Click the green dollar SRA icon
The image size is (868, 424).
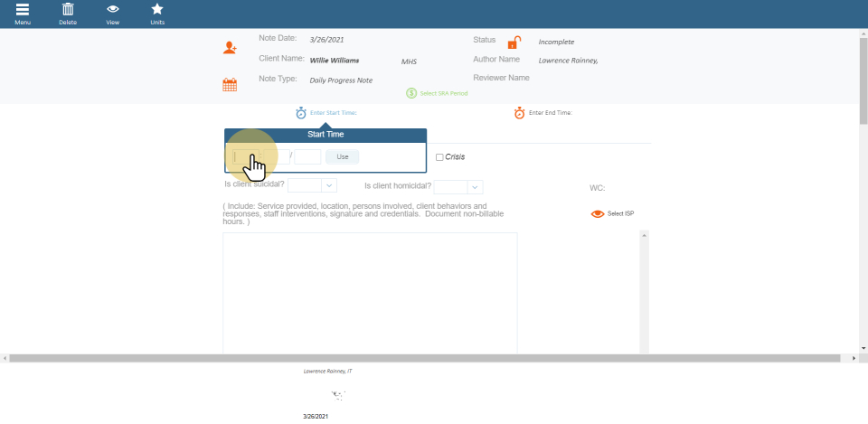(411, 93)
